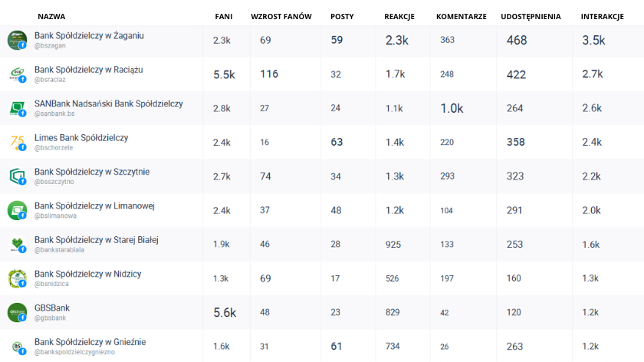Screen dimensions: 644x362
Task: Click Bank Spółdzielczy w Gnieźnie logo
Action: (x=17, y=347)
